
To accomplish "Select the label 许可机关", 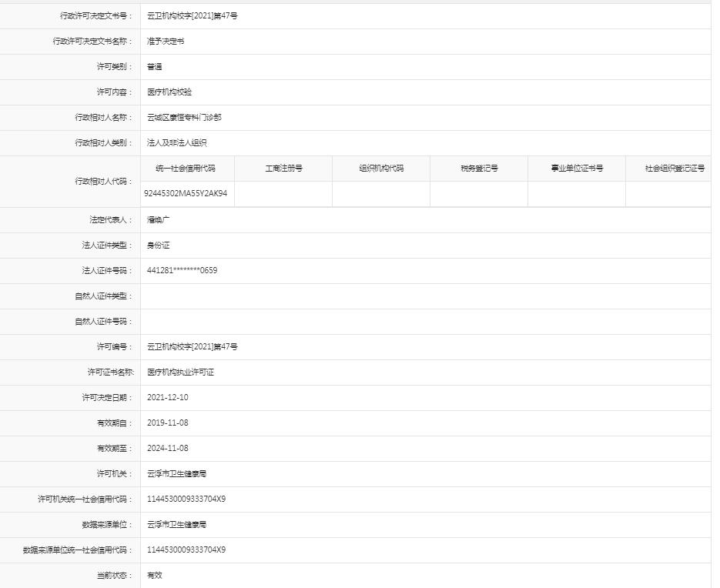I will point(114,473).
